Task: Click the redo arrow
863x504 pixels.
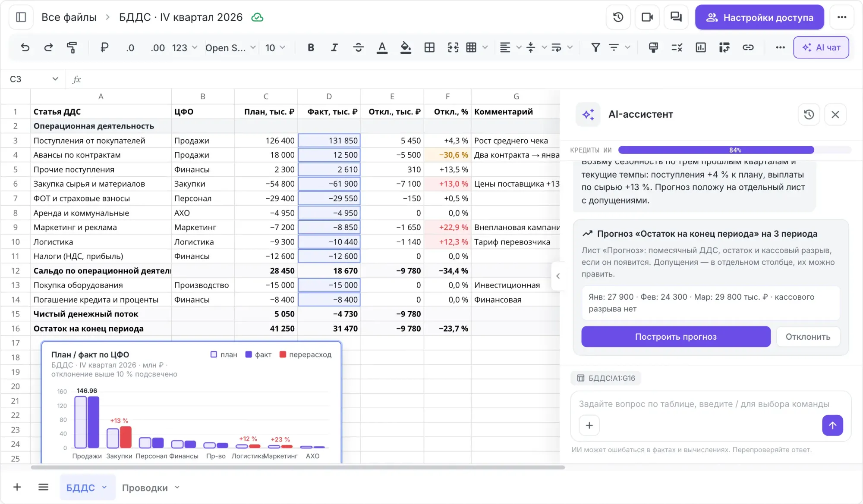Action: click(48, 47)
